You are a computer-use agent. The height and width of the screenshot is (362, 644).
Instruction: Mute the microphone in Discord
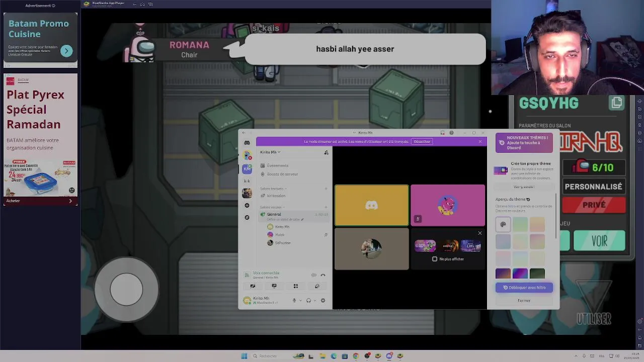[294, 301]
